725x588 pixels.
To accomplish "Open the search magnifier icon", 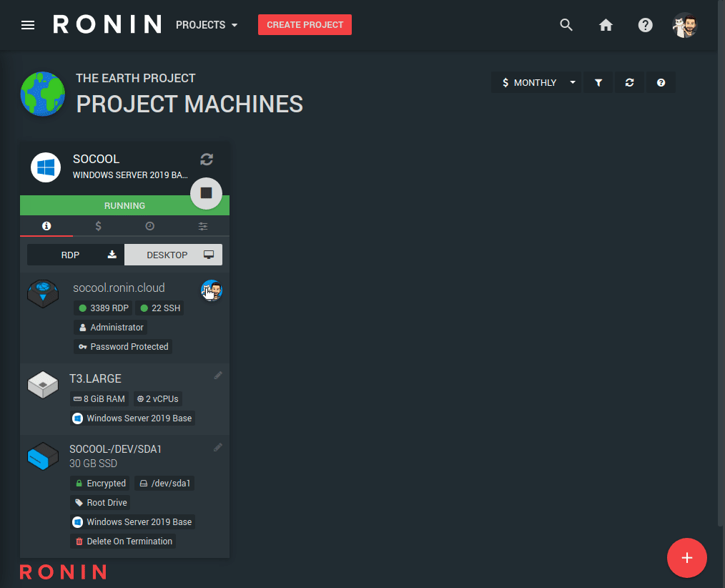I will 566,25.
